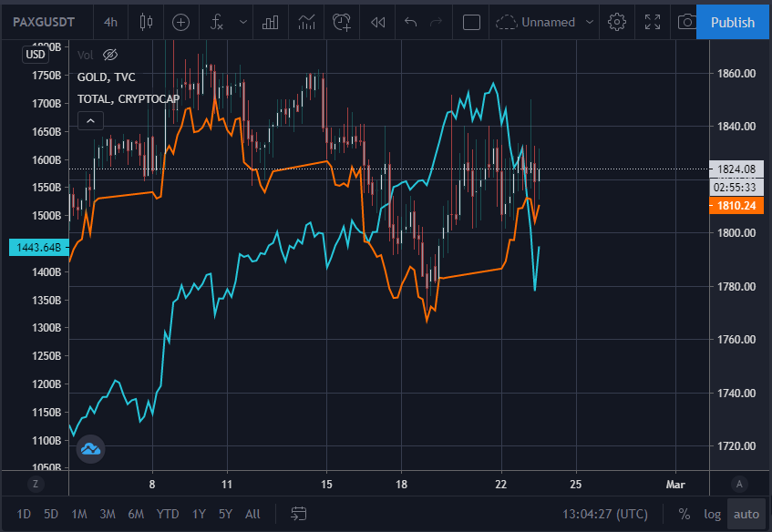Viewport: 772px width, 532px height.
Task: Open the go to date calendar
Action: (x=298, y=515)
